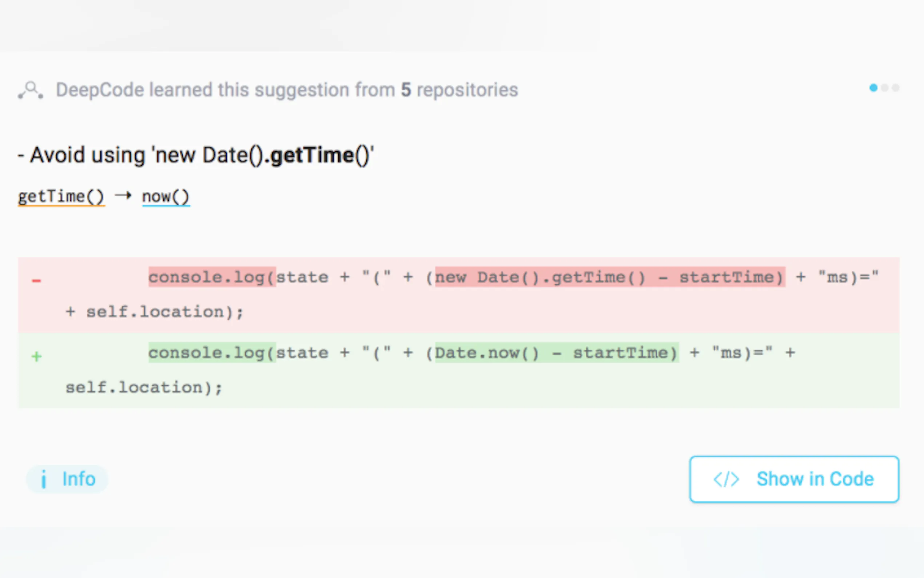The width and height of the screenshot is (924, 578).
Task: Select the first active pagination dot
Action: pos(873,88)
